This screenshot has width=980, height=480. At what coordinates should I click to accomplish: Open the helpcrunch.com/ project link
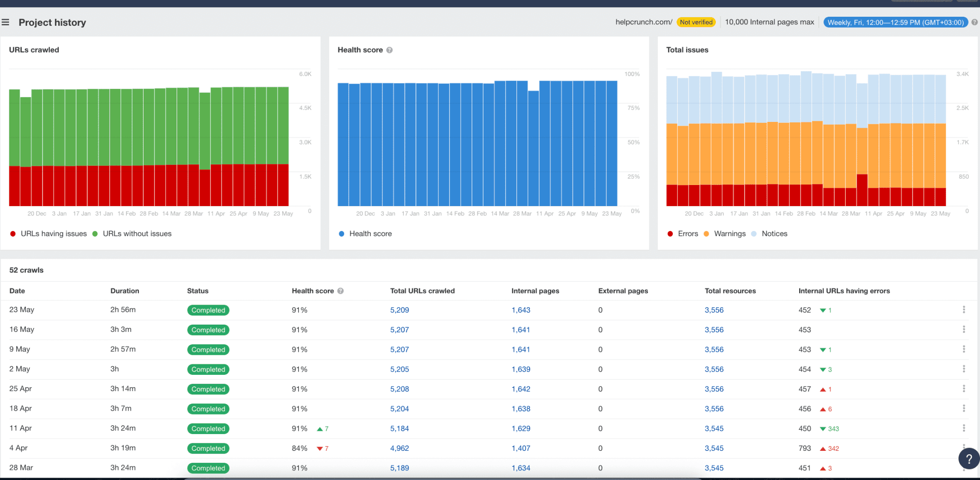click(643, 22)
